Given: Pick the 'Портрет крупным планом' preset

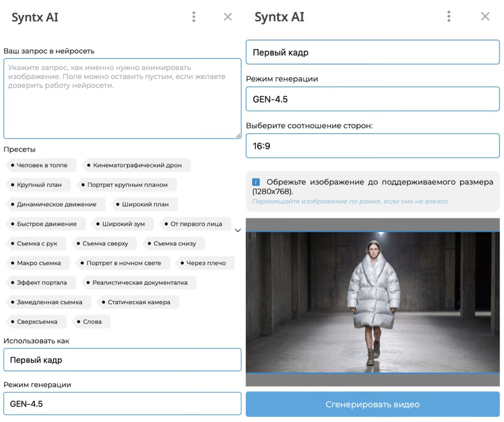Looking at the screenshot, I should (x=127, y=185).
